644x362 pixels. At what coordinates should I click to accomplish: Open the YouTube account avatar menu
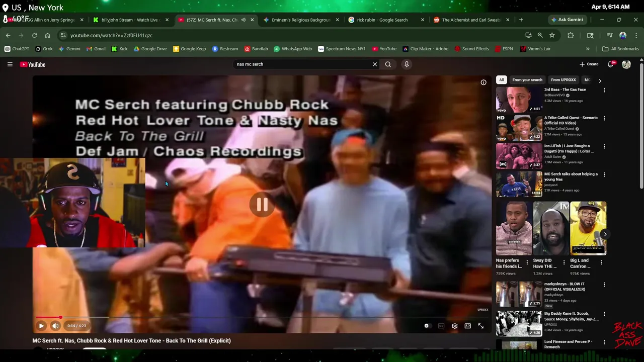(626, 64)
